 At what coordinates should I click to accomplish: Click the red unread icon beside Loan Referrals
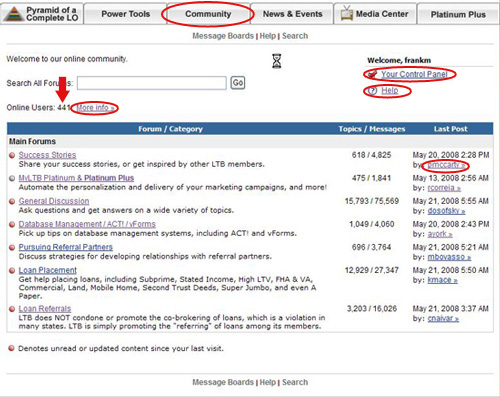coord(12,309)
